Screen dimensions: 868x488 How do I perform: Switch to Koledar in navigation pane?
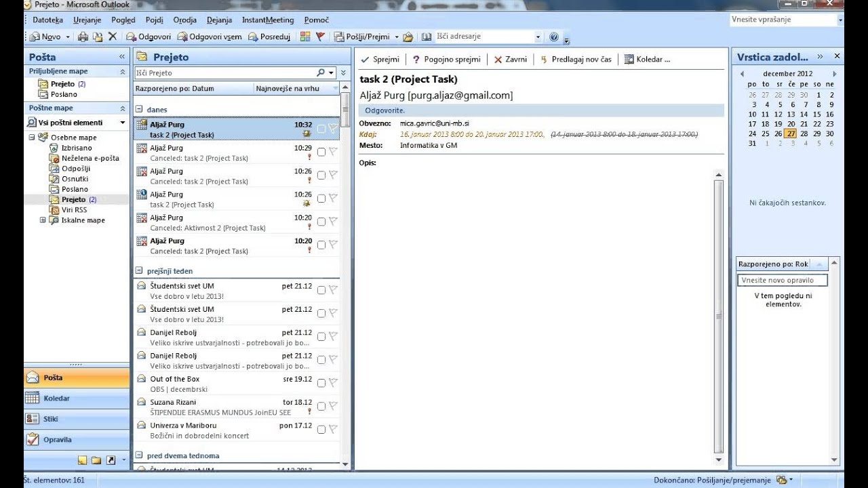tap(77, 399)
